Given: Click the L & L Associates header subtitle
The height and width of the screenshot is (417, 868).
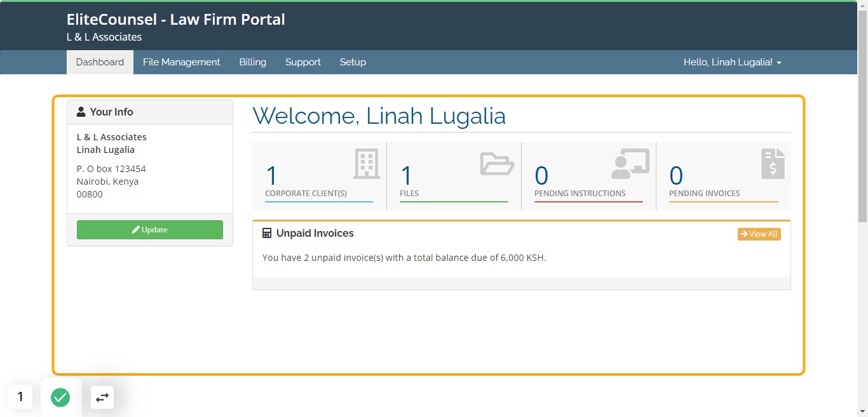Looking at the screenshot, I should 104,37.
